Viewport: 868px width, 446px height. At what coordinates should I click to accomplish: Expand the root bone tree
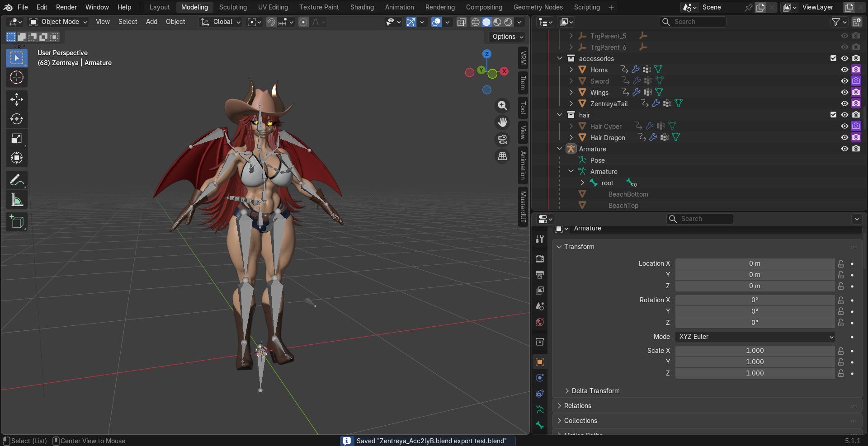pos(582,183)
